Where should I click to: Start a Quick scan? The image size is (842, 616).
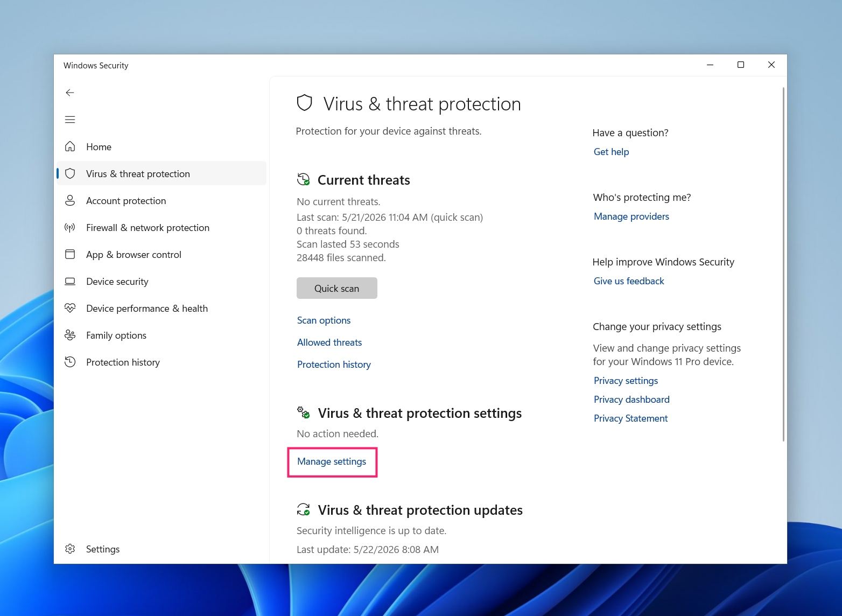(337, 288)
